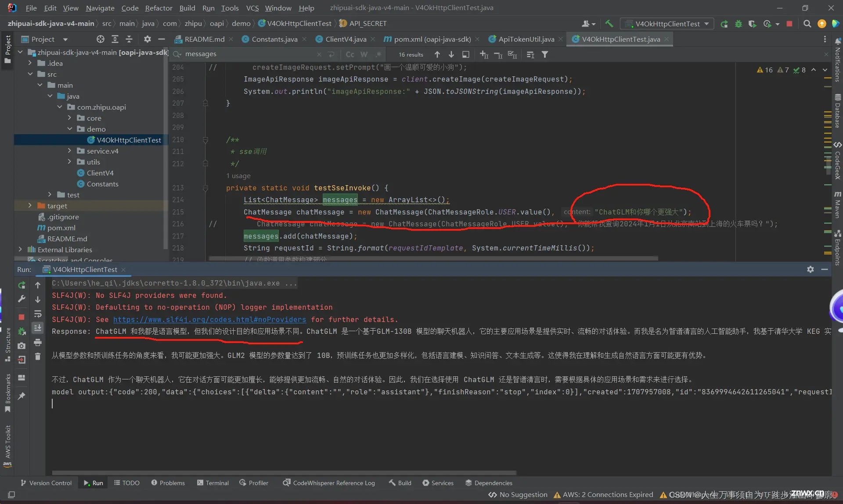Clear console with the trash icon

pyautogui.click(x=38, y=357)
